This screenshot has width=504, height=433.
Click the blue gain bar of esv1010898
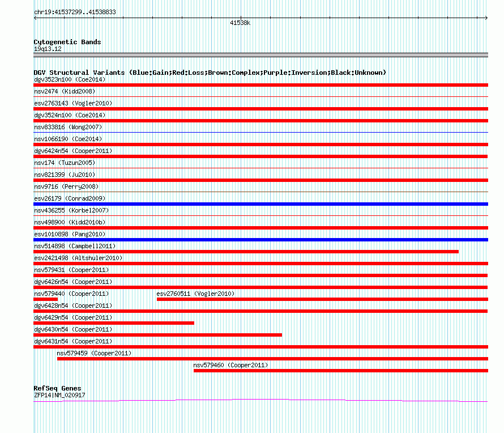tap(260, 240)
